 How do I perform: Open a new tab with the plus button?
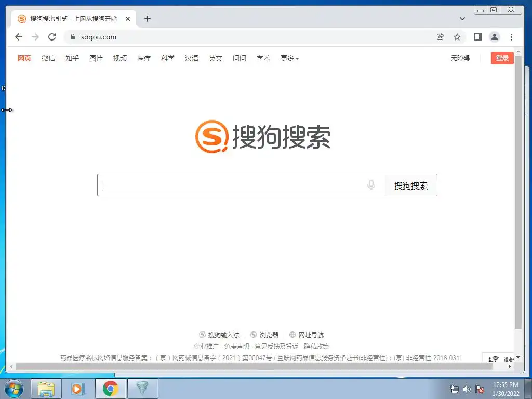pos(147,19)
